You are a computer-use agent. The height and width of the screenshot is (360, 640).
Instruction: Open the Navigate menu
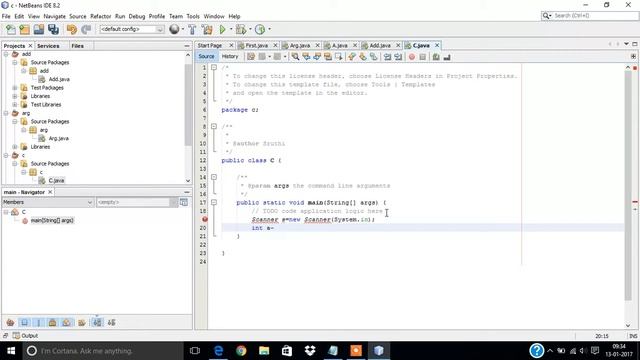[55, 16]
